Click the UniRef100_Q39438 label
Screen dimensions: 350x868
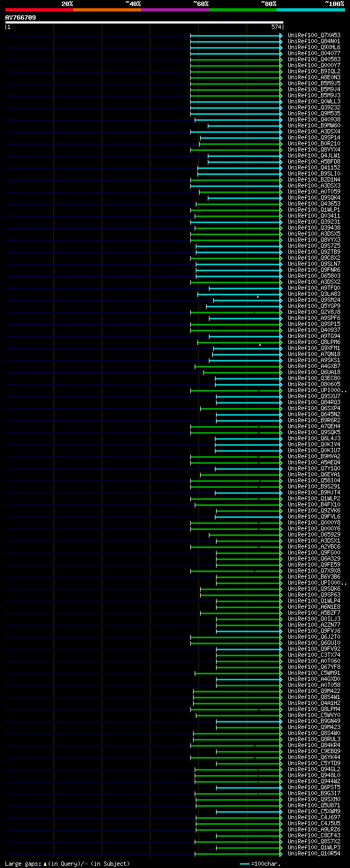tap(314, 228)
